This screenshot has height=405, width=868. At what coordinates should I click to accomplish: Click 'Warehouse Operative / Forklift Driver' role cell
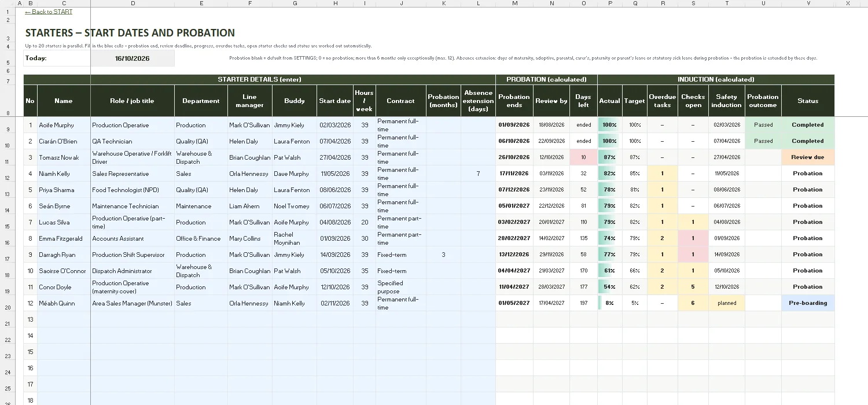click(133, 157)
